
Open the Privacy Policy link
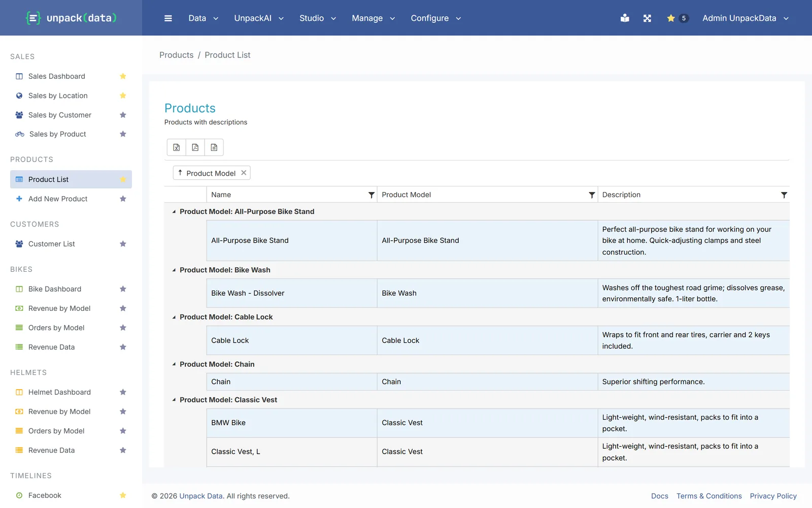(773, 496)
